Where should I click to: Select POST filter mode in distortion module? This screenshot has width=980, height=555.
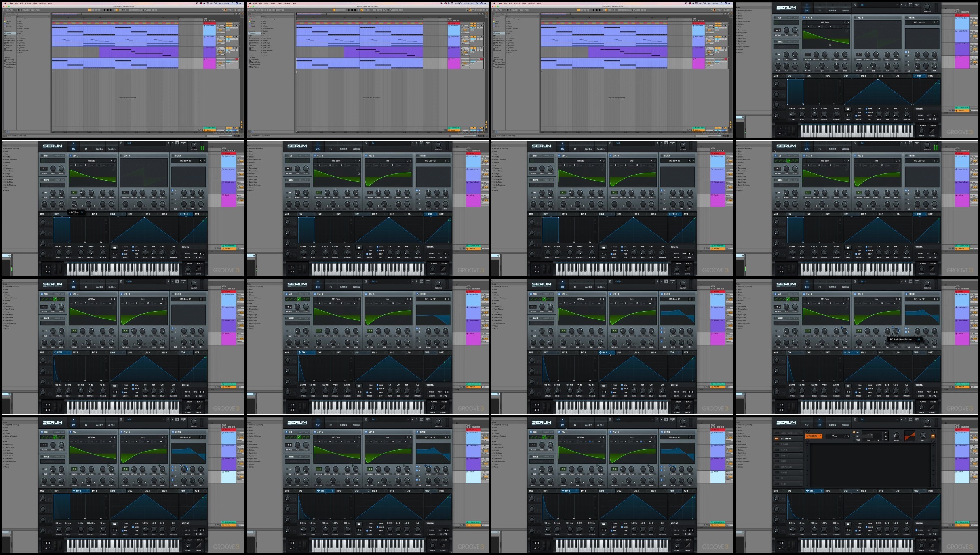[857, 440]
